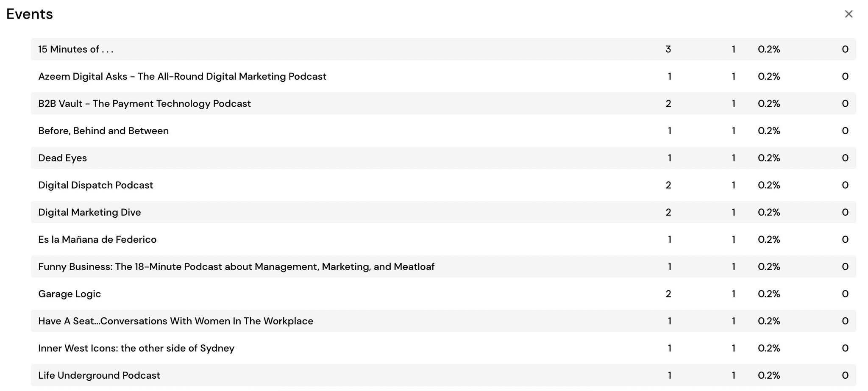Select the "Dead Eyes" row
This screenshot has height=391, width=868.
443,158
